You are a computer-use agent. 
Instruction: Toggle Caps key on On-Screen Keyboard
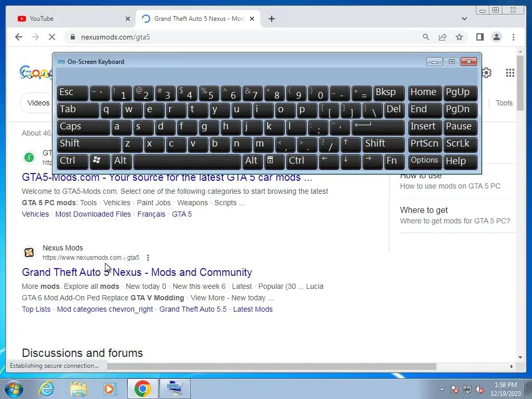83,127
